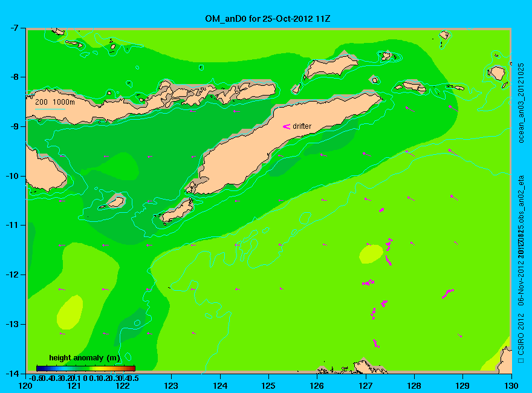532x393 pixels.
Task: Click the title "OM_anD0 for 25-Oct-2012 11Z"
Action: click(x=267, y=19)
